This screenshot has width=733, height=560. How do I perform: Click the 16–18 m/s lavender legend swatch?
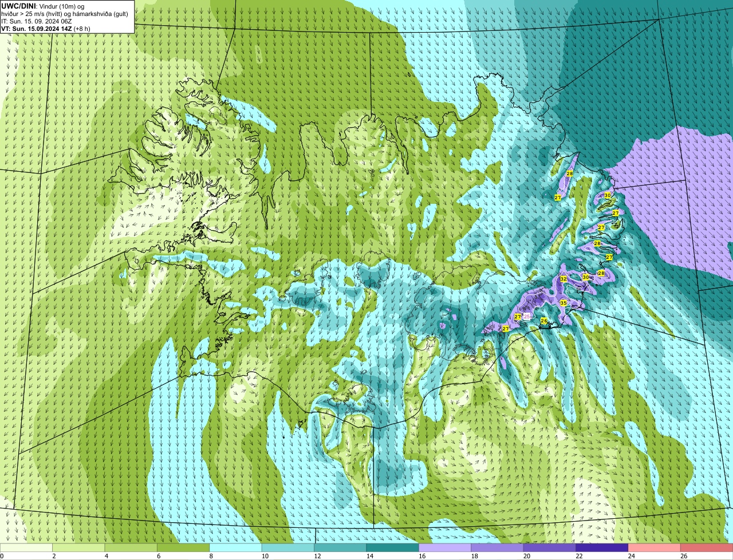point(445,547)
